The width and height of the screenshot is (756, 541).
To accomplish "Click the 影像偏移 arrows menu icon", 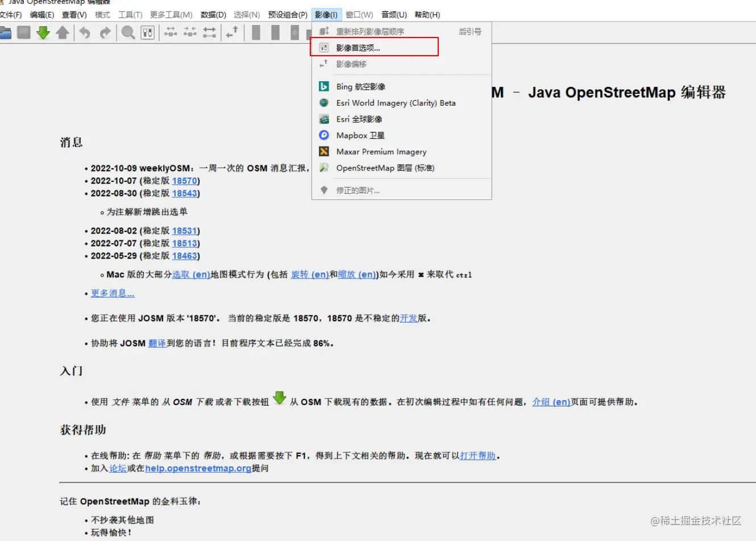I will [x=324, y=64].
